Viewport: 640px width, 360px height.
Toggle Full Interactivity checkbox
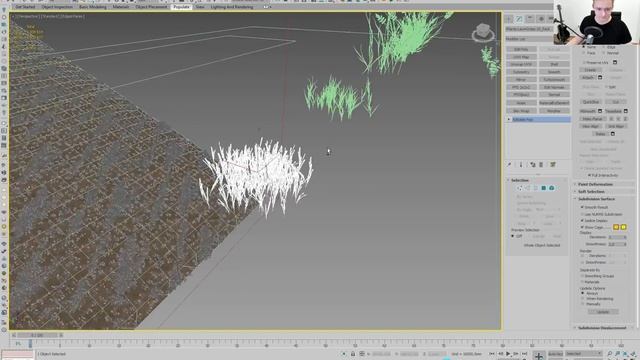point(589,175)
